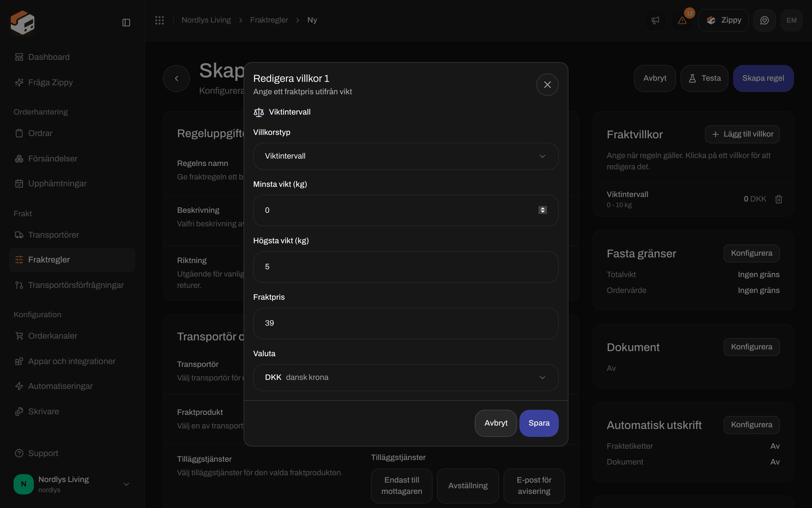This screenshot has height=508, width=812.
Task: Save the condition with Spara
Action: [x=539, y=423]
